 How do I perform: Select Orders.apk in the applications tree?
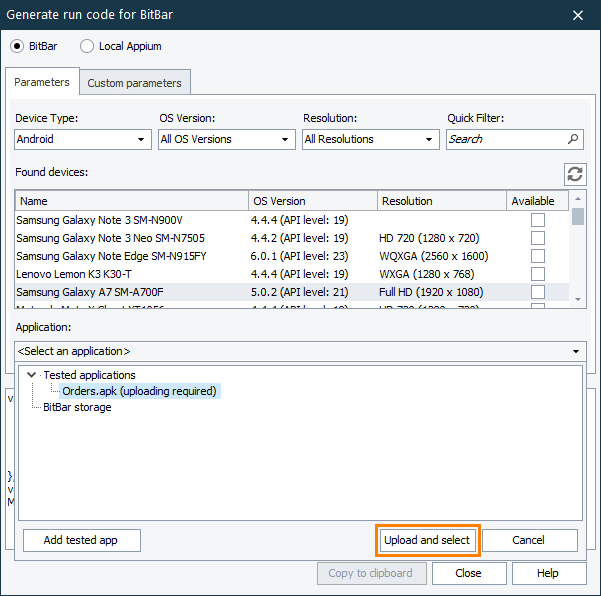(138, 391)
